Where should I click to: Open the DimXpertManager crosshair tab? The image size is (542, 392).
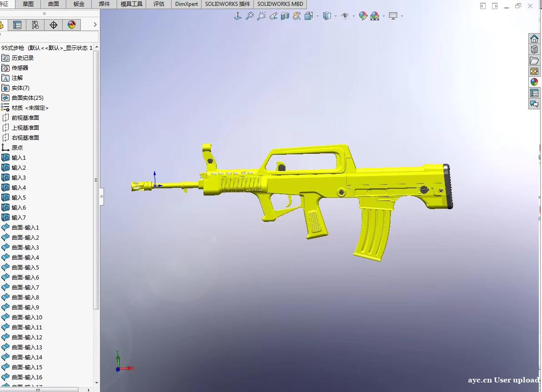tap(54, 25)
